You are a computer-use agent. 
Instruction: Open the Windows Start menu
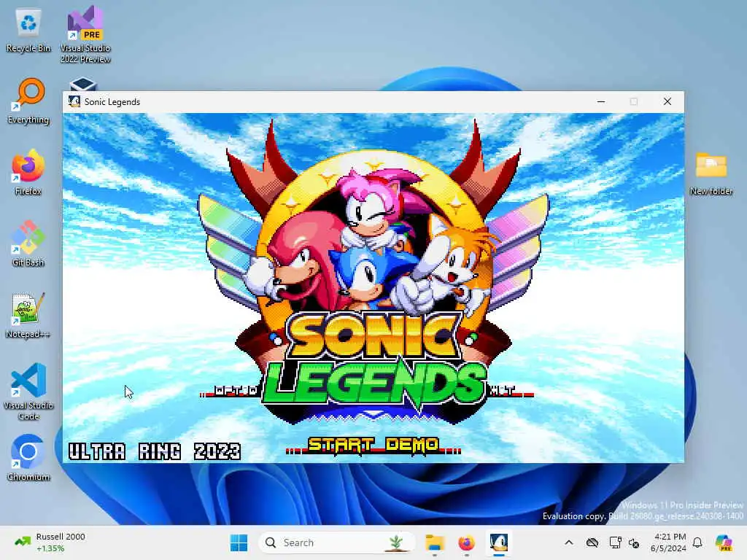239,542
